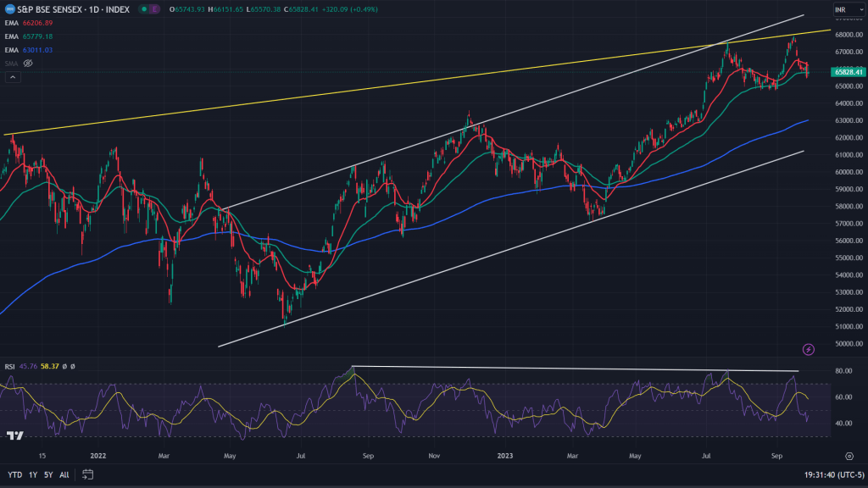This screenshot has height=488, width=868.
Task: Switch to the All range tab
Action: pos(64,474)
